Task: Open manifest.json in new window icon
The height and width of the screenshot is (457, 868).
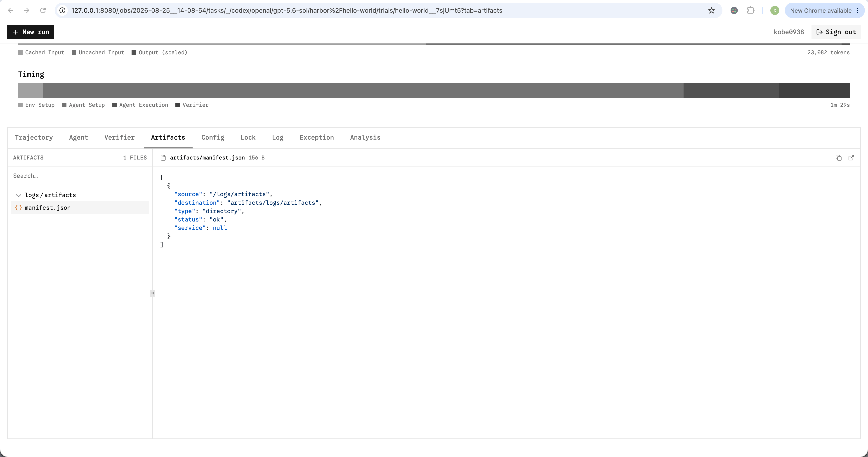Action: click(851, 157)
